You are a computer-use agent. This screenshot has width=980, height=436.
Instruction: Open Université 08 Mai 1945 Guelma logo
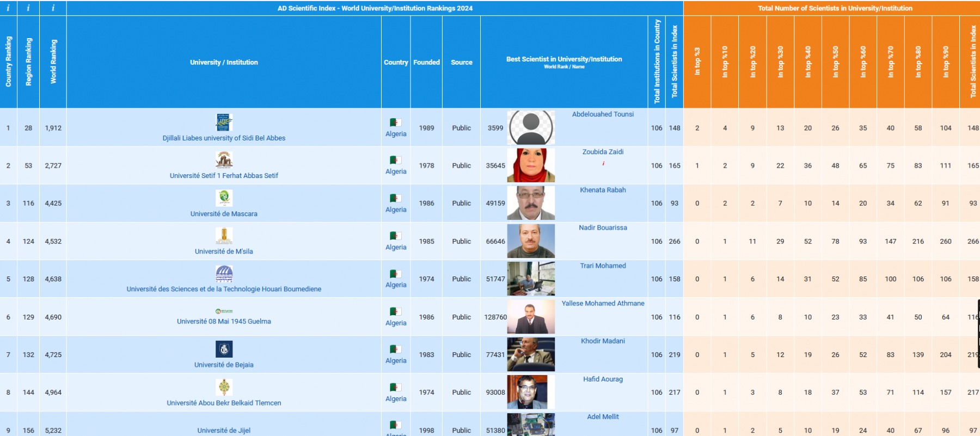coord(224,311)
